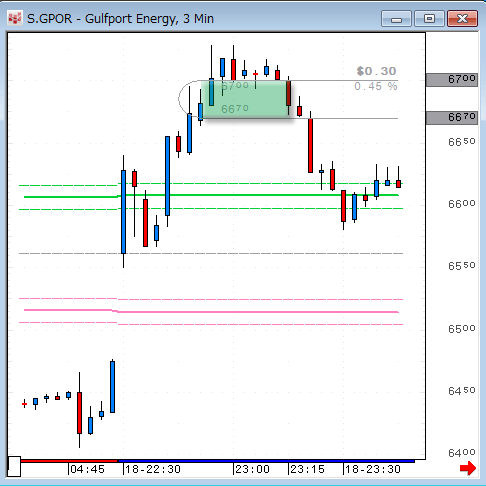Click the 18-23:30 time axis label
This screenshot has width=486, height=486.
(373, 469)
